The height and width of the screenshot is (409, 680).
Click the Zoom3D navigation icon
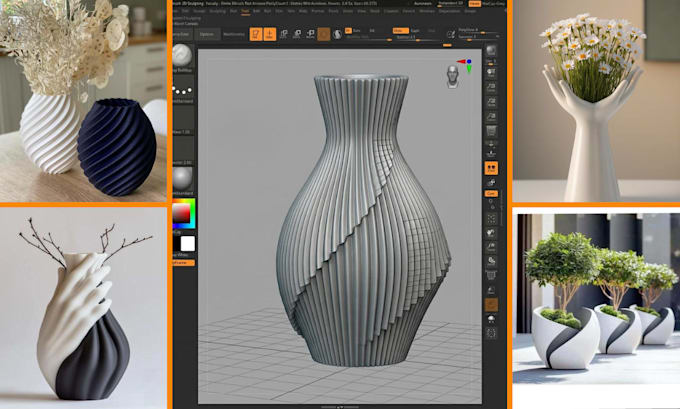pos(491,247)
